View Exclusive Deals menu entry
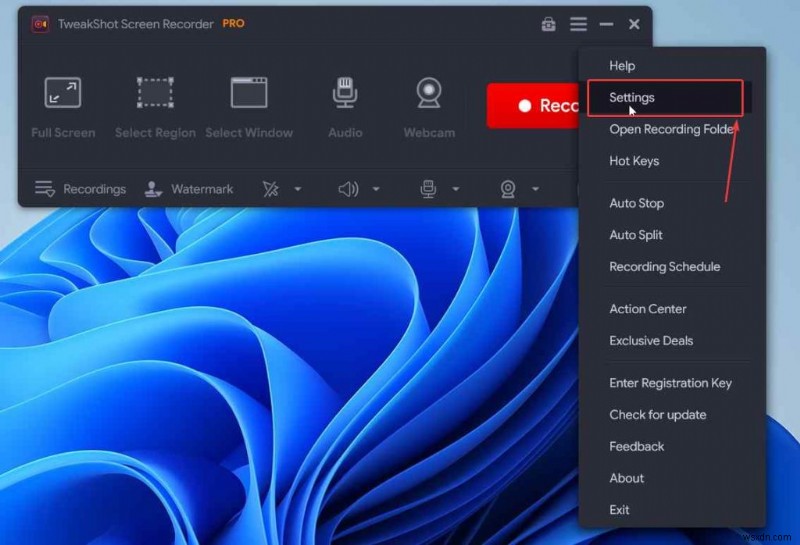800x545 pixels. coord(651,340)
